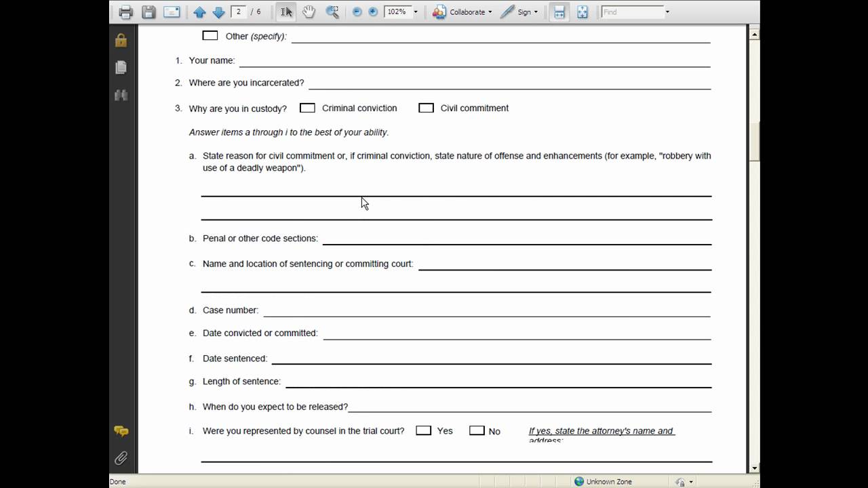
Task: Open the Attachments paperclip panel
Action: coord(121,458)
